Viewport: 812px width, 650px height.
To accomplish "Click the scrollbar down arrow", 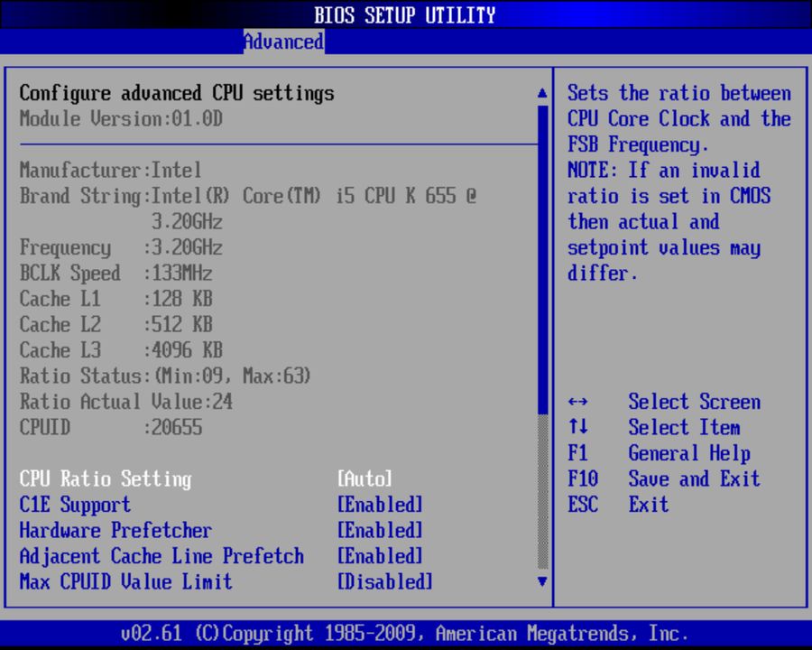I will pyautogui.click(x=542, y=581).
